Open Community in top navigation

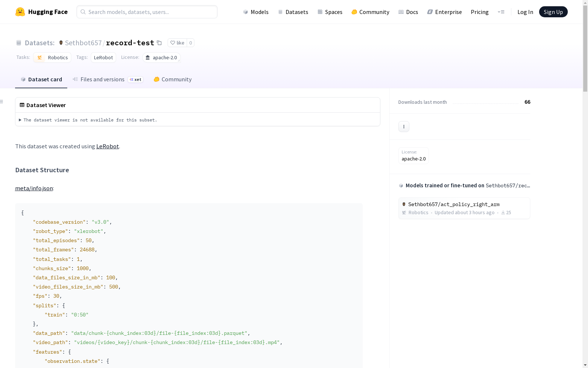[370, 12]
